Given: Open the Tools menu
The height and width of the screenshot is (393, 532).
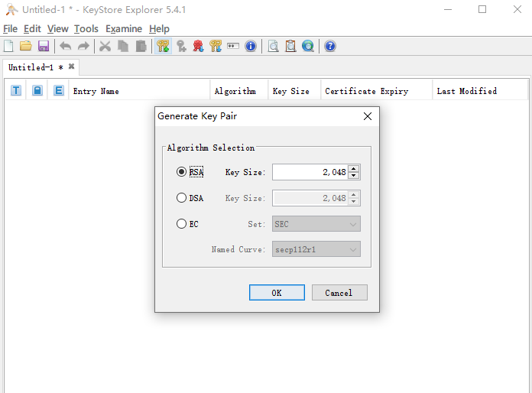Looking at the screenshot, I should 86,29.
